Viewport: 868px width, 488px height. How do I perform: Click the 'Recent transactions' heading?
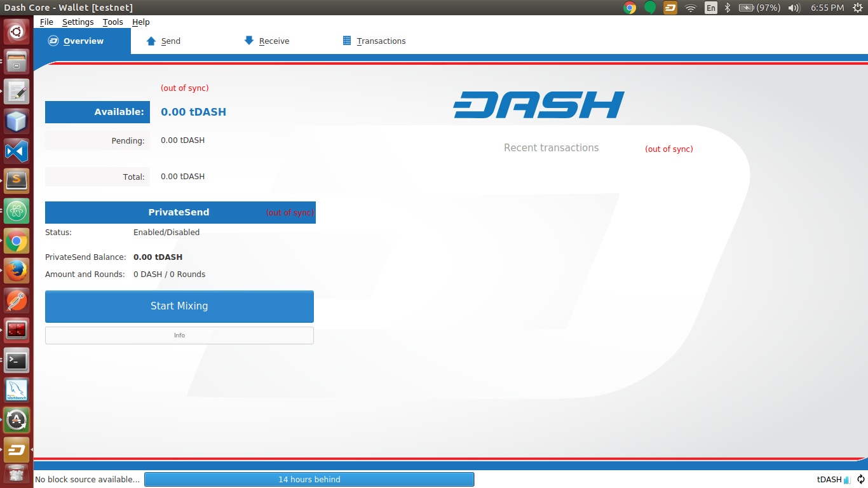coord(552,147)
